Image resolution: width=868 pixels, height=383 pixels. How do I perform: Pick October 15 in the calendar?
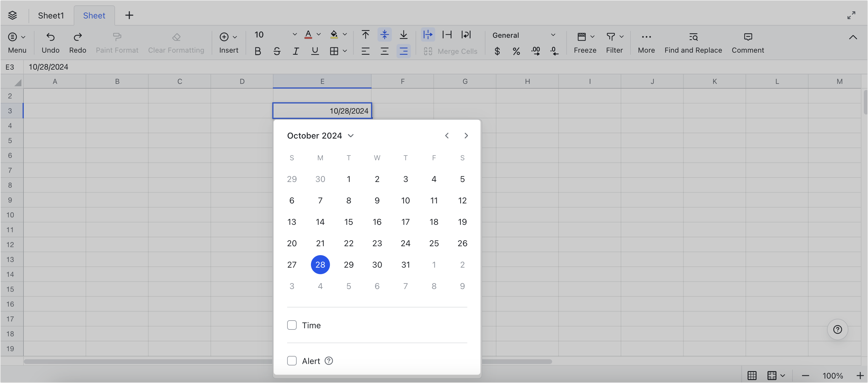pyautogui.click(x=348, y=222)
